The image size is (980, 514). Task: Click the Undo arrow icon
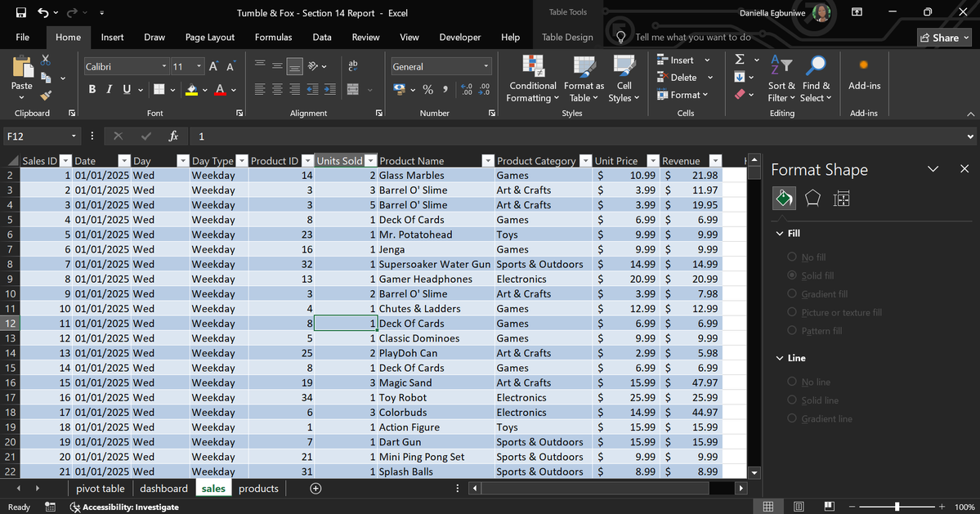click(43, 12)
